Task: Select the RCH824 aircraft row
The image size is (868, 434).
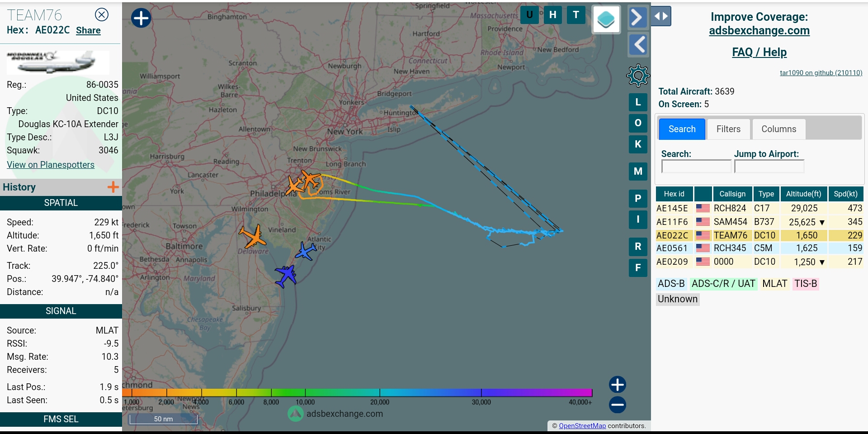Action: click(759, 208)
